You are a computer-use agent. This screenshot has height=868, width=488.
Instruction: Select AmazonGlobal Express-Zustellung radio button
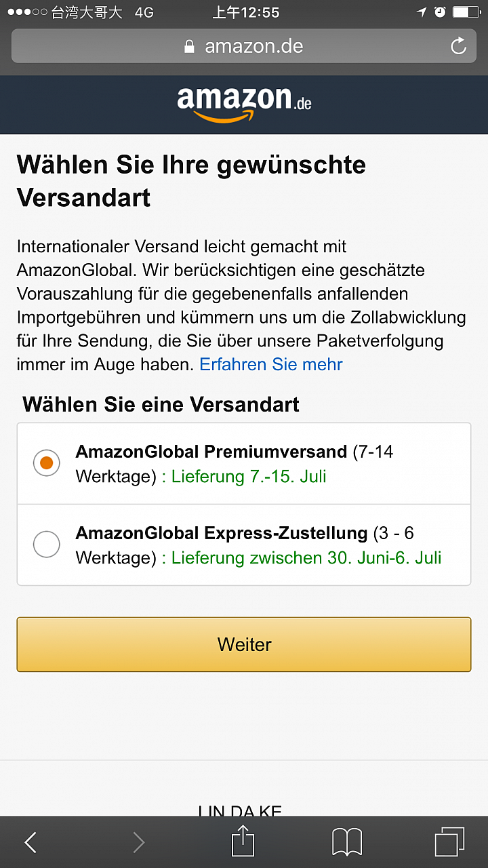pos(47,544)
